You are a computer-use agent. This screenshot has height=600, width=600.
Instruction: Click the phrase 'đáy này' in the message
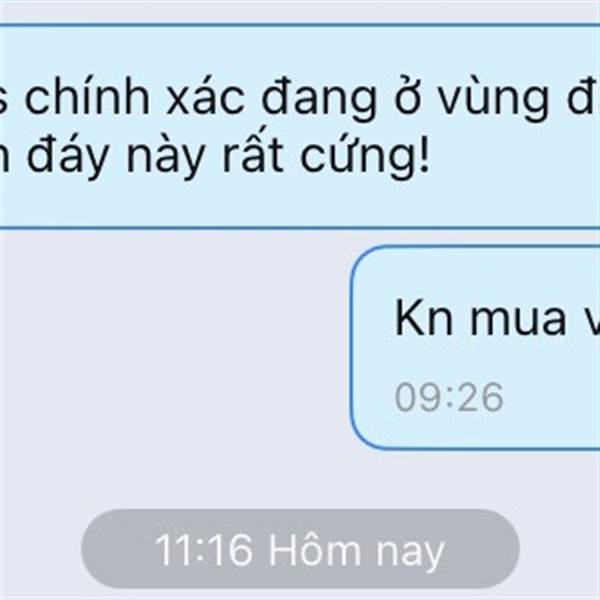(x=114, y=157)
